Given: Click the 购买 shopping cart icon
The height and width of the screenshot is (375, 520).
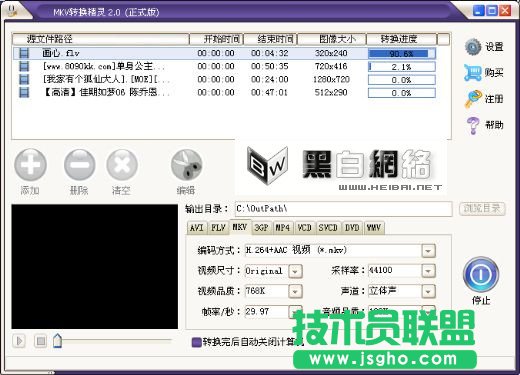Looking at the screenshot, I should [473, 72].
